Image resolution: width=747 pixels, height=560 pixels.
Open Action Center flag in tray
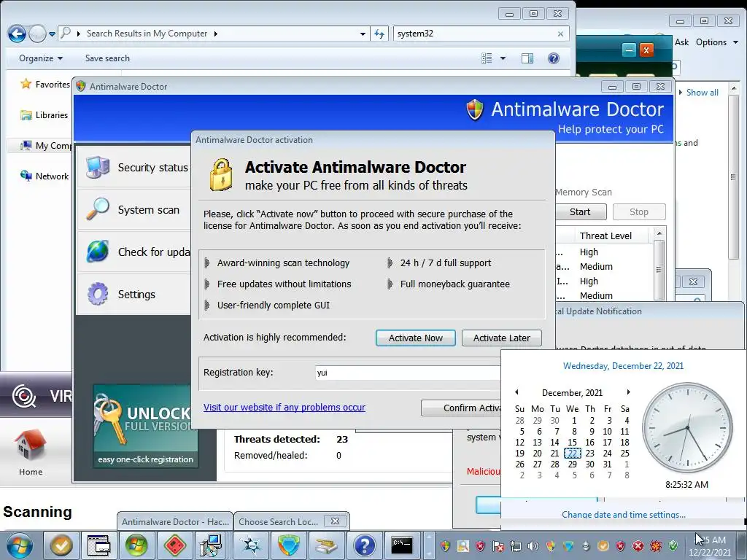(498, 545)
